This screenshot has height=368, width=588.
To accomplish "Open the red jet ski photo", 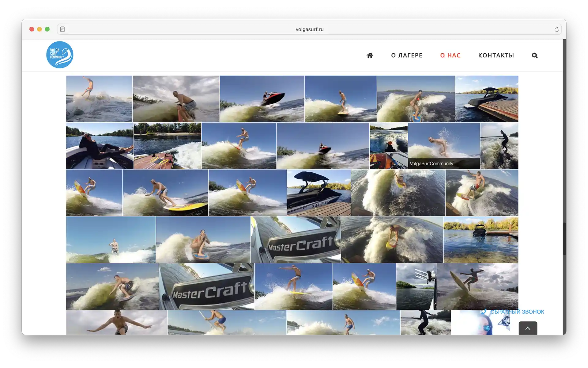I will pos(262,99).
